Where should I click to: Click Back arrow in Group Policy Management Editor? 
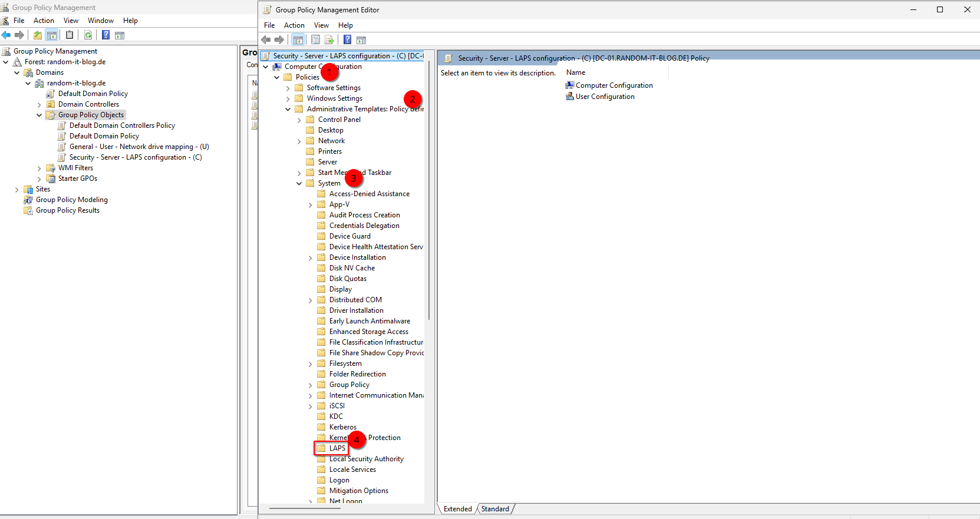(266, 40)
